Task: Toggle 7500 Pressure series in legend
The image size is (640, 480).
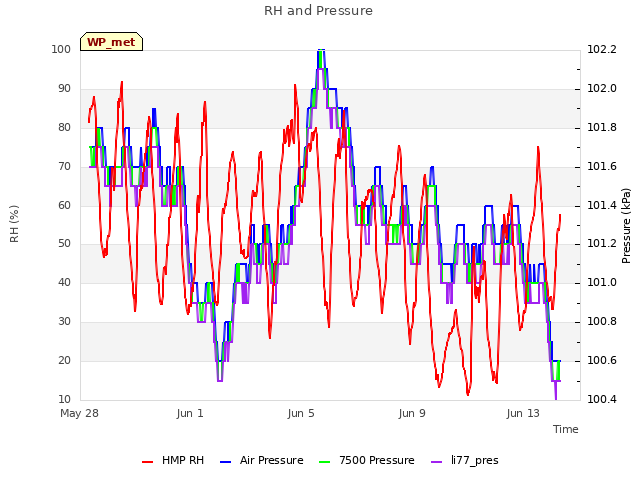Action: point(367,460)
